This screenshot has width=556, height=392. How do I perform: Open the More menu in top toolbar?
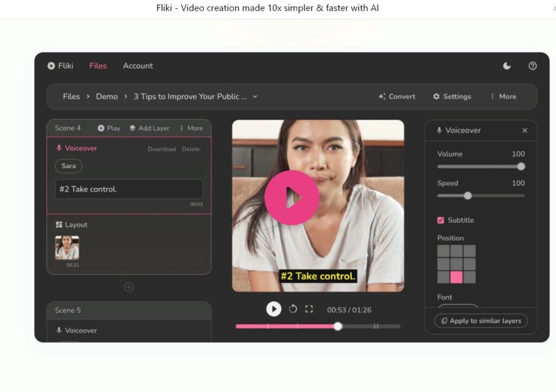pos(503,97)
